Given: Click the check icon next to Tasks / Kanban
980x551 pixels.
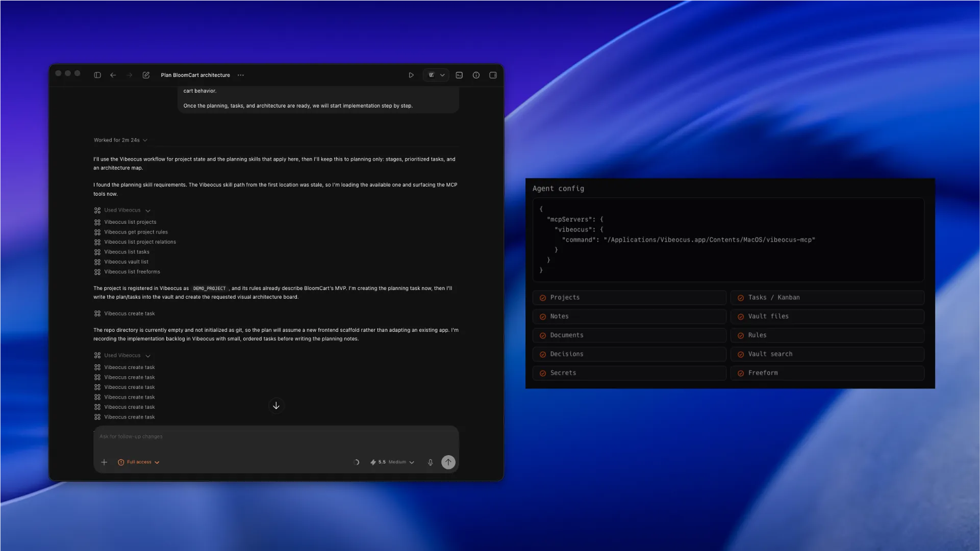Looking at the screenshot, I should (741, 298).
